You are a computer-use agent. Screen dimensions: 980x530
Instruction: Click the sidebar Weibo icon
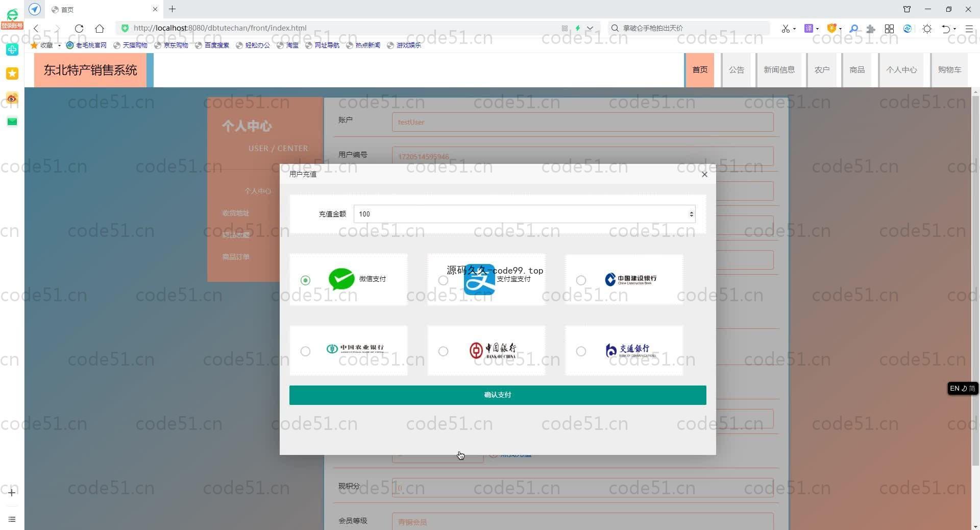click(x=12, y=98)
